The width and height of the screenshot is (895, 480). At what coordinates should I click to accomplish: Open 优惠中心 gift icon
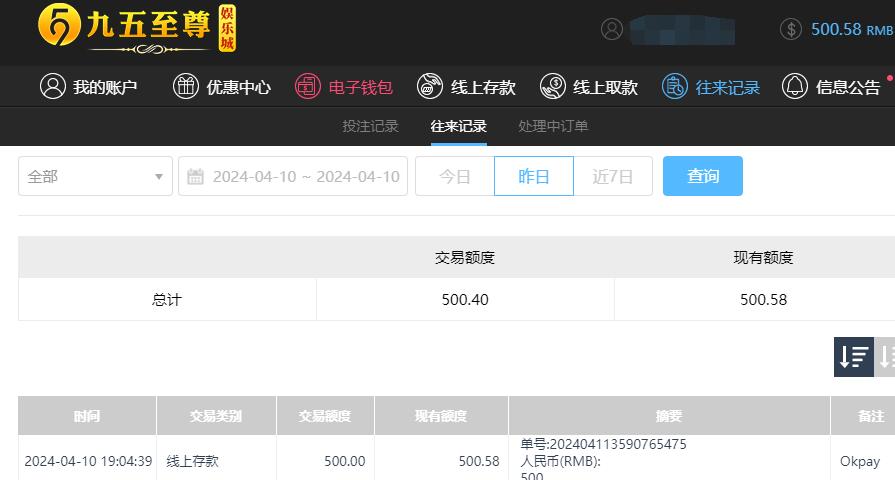click(x=186, y=86)
